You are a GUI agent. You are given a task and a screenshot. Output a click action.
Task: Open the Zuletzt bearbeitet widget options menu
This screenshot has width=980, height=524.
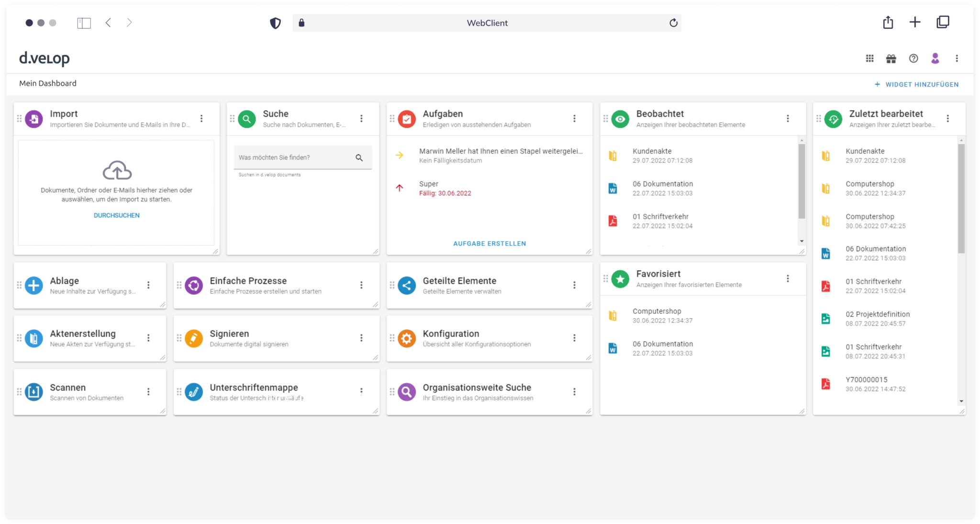(947, 118)
